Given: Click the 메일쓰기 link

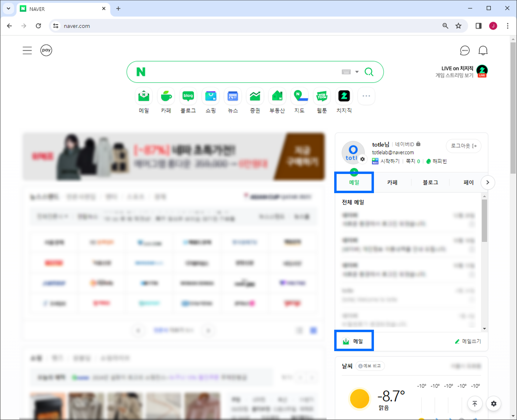Looking at the screenshot, I should 468,341.
